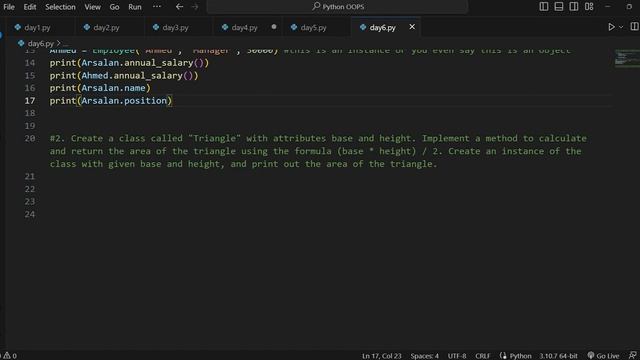Run the Python file with play button

tap(611, 27)
